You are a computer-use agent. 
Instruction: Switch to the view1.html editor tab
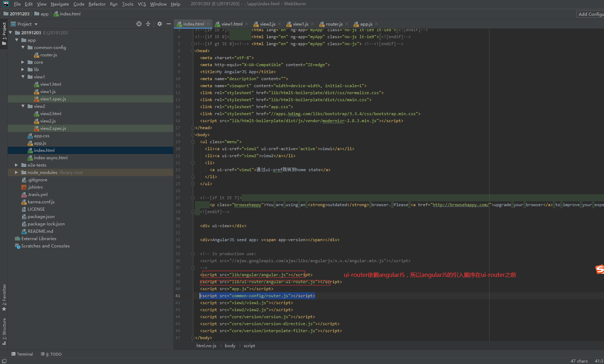click(232, 24)
